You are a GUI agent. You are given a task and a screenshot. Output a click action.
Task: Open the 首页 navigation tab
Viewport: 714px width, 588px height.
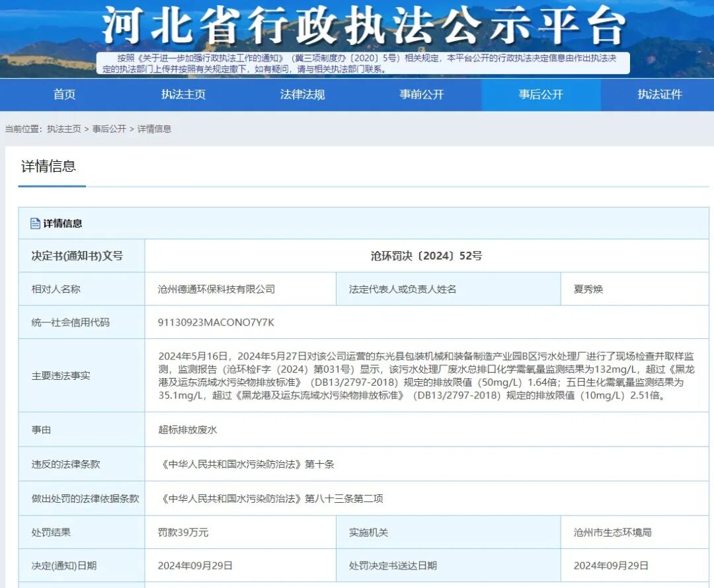pos(64,94)
